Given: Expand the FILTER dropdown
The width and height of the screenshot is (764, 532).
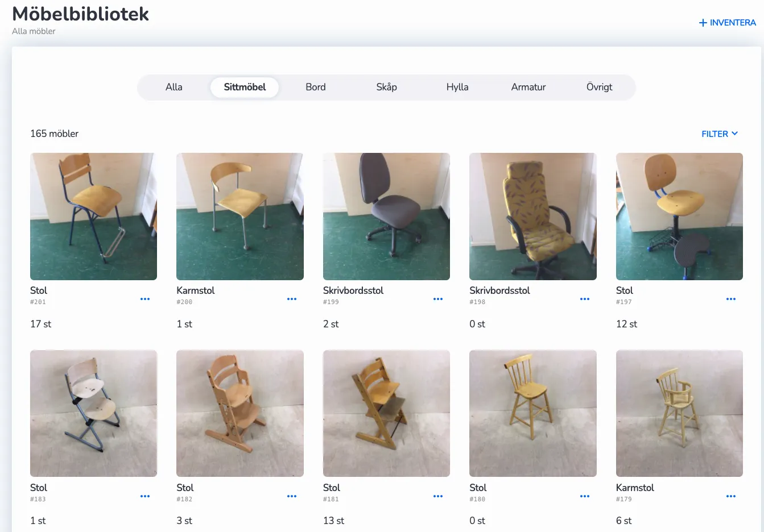Looking at the screenshot, I should [x=720, y=134].
